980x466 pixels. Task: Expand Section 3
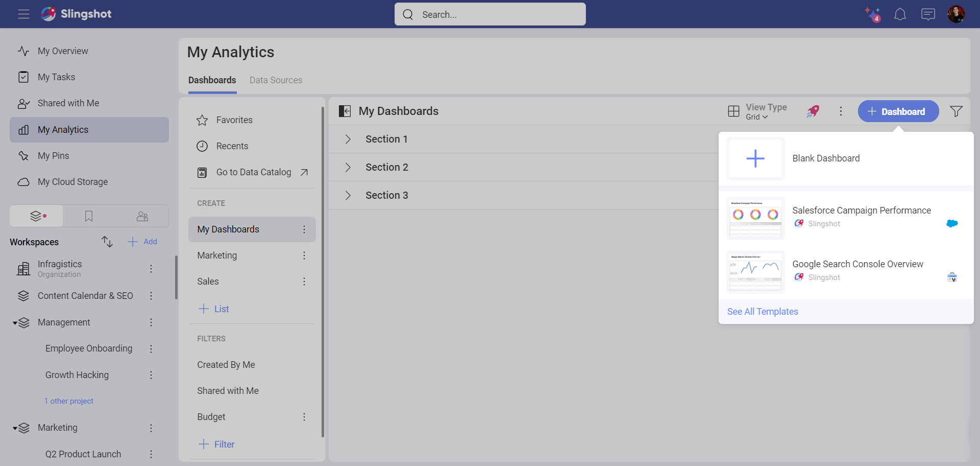[x=348, y=195]
